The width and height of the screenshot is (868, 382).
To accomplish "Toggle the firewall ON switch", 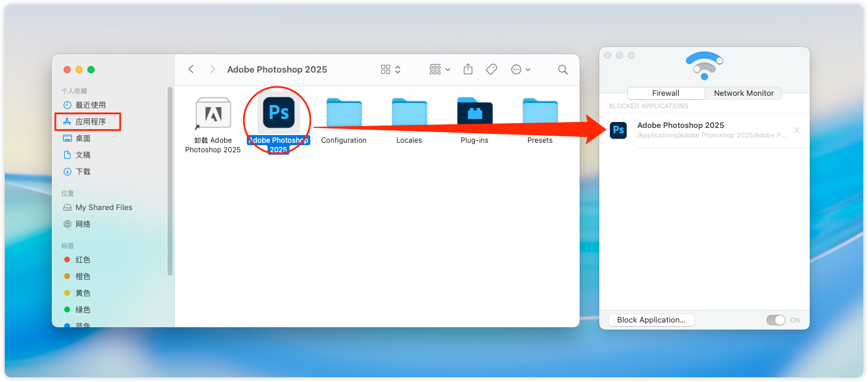I will (775, 320).
